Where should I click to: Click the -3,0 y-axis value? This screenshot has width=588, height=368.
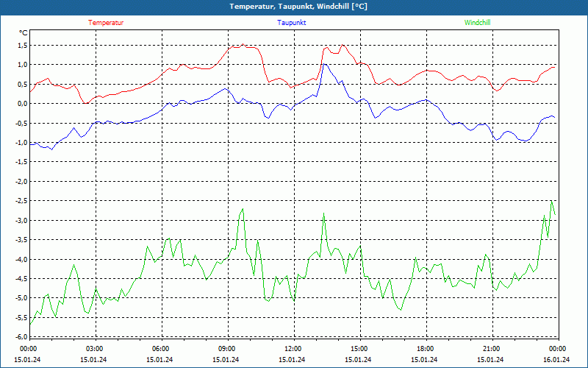[21, 220]
